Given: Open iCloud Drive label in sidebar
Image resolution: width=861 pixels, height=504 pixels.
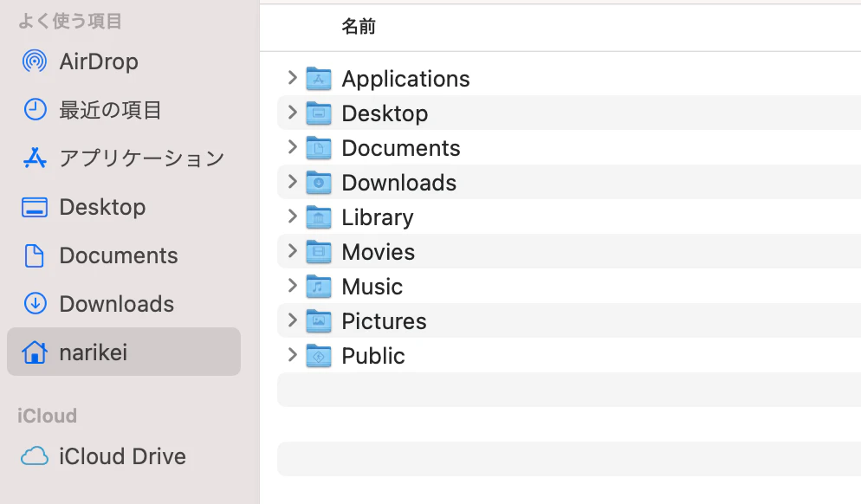Looking at the screenshot, I should (x=123, y=456).
